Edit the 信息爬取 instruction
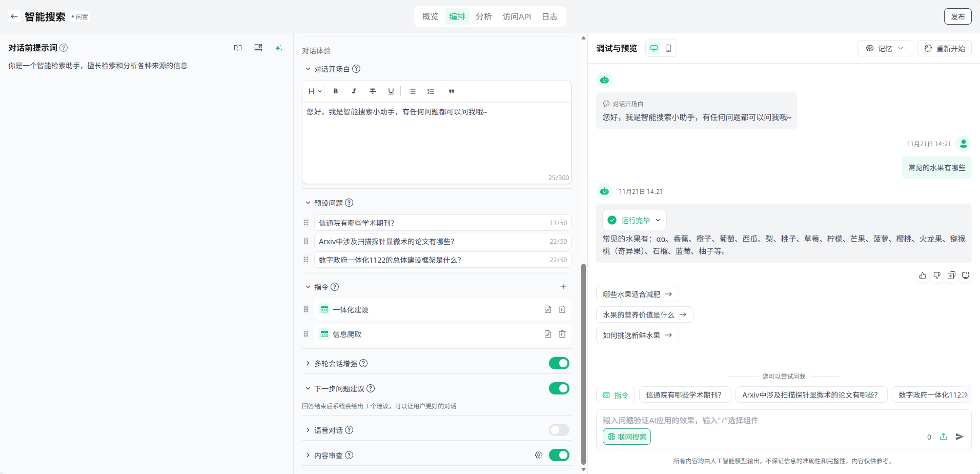The width and height of the screenshot is (980, 474). point(547,334)
